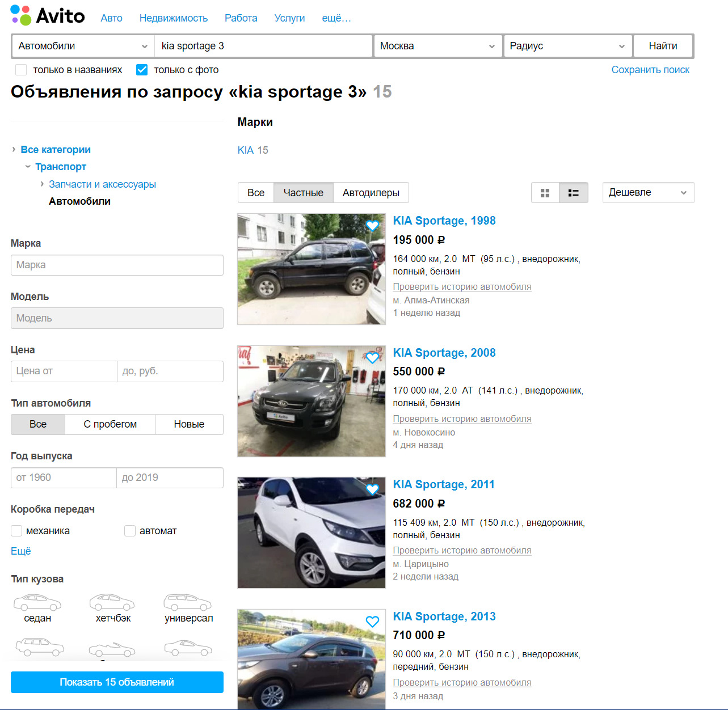The height and width of the screenshot is (710, 728).
Task: Open the 'от 1960' year dropdown
Action: (x=64, y=477)
